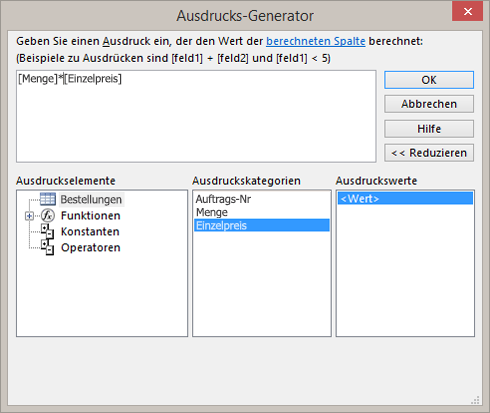The image size is (490, 413).
Task: Expand the Funktionen node plus sign
Action: (29, 216)
